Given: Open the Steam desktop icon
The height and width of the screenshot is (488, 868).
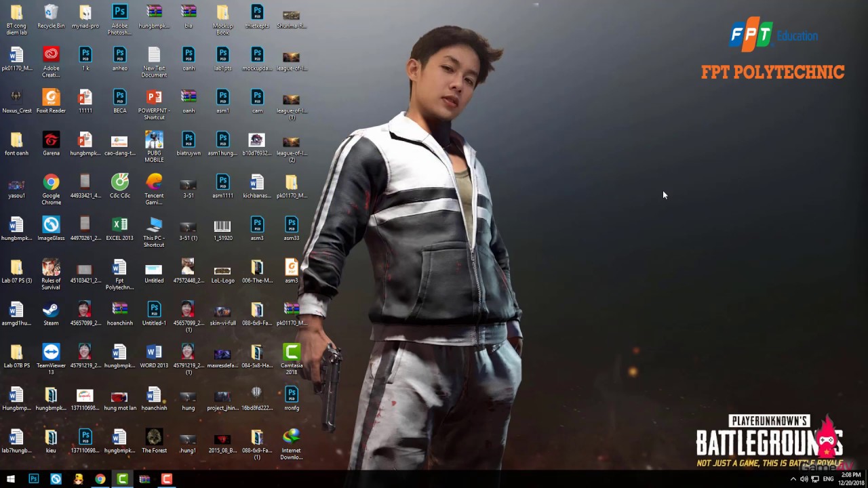Looking at the screenshot, I should point(51,313).
